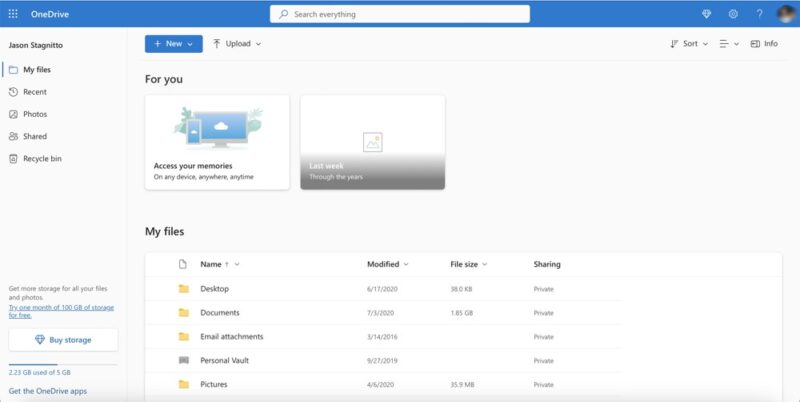Click the My files folder icon in sidebar
The height and width of the screenshot is (402, 800).
pyautogui.click(x=13, y=70)
